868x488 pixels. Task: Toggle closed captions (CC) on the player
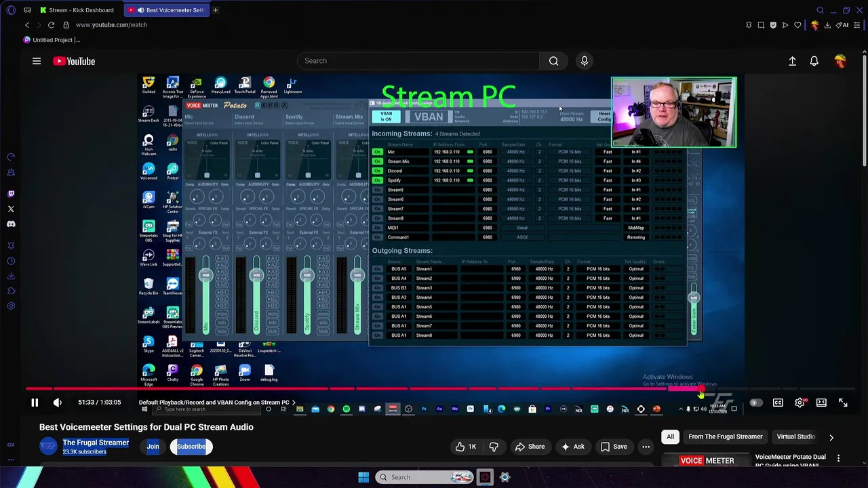(x=778, y=403)
